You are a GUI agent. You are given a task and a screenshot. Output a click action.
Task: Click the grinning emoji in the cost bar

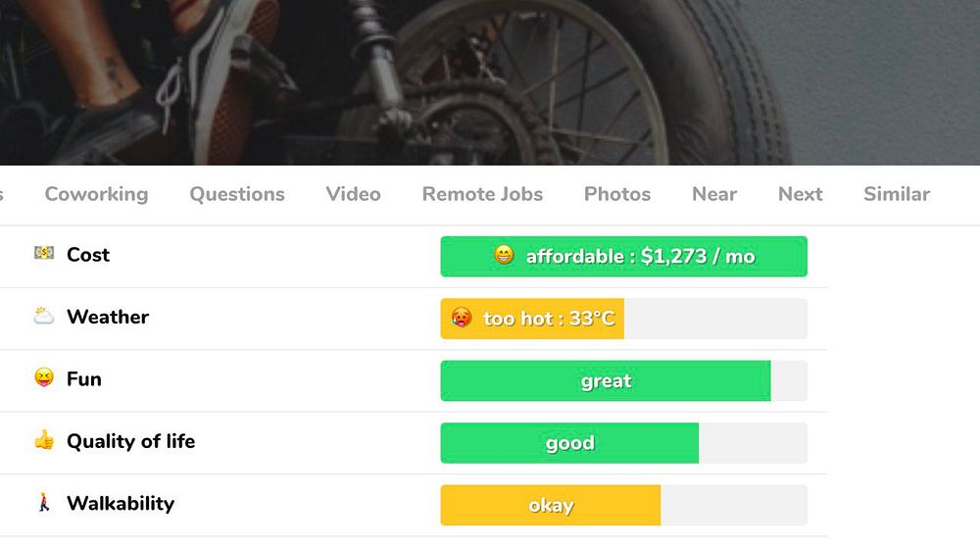tap(504, 256)
